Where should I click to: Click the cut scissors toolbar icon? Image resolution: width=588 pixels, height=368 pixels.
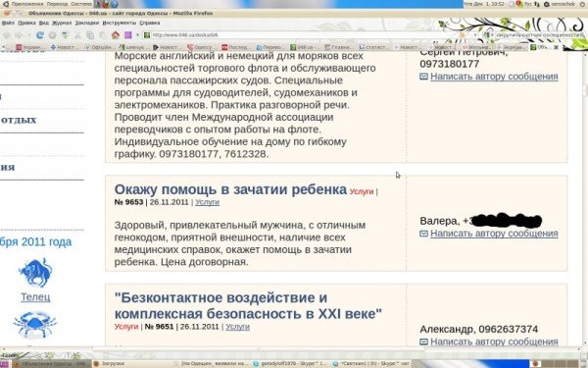78,35
